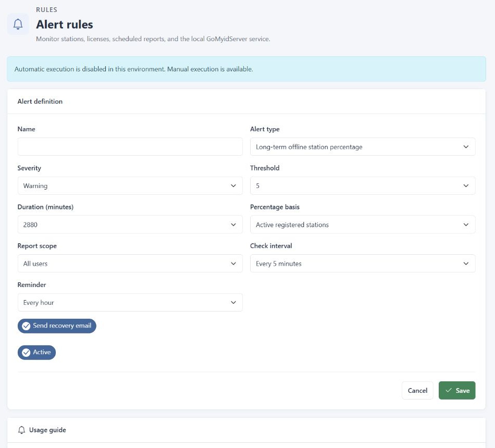Click the Name field label

26,129
